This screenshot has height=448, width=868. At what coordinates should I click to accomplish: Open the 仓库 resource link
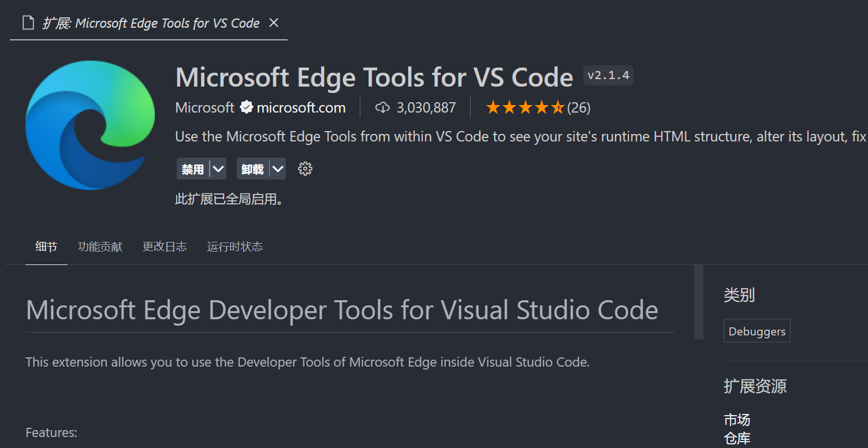(x=737, y=438)
